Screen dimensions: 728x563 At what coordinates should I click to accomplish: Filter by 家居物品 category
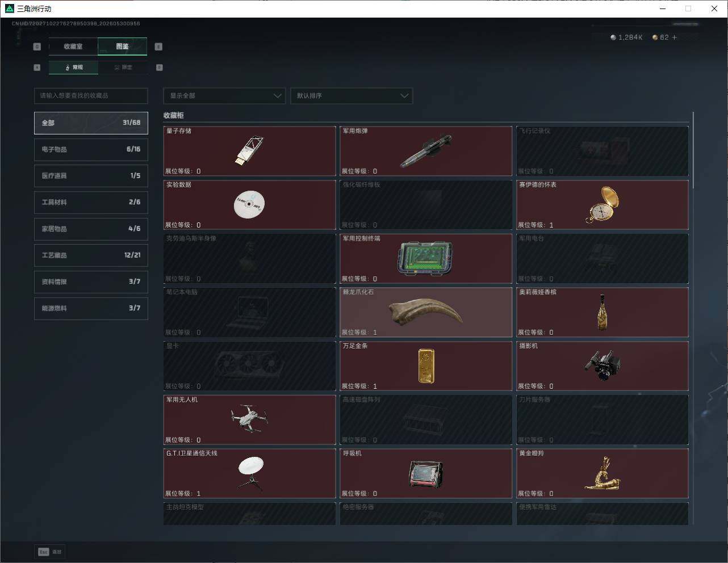[91, 229]
